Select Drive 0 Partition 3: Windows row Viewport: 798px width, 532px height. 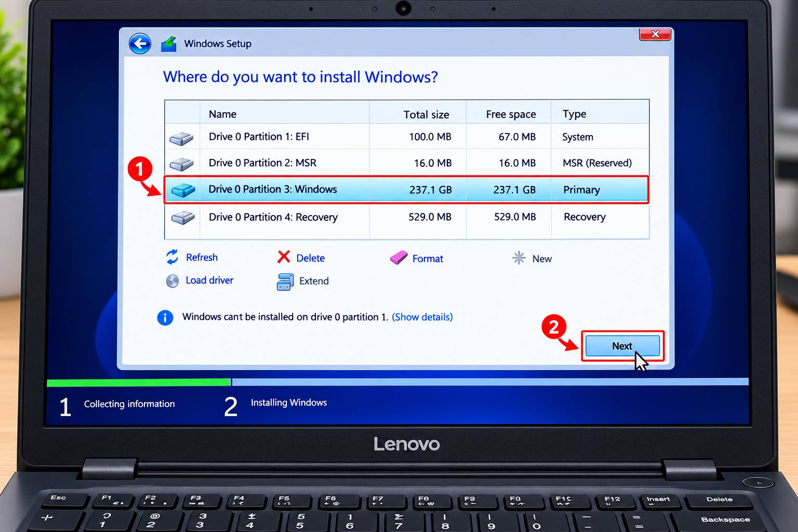coord(407,190)
